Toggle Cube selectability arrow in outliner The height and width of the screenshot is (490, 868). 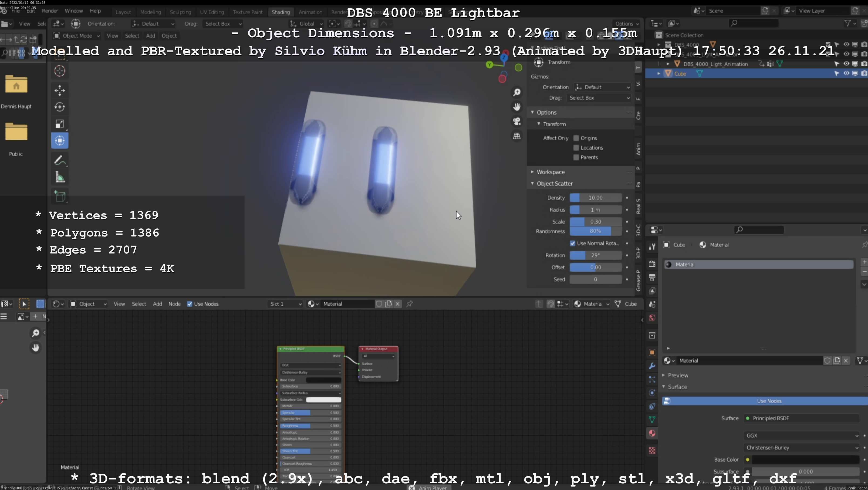pos(837,73)
